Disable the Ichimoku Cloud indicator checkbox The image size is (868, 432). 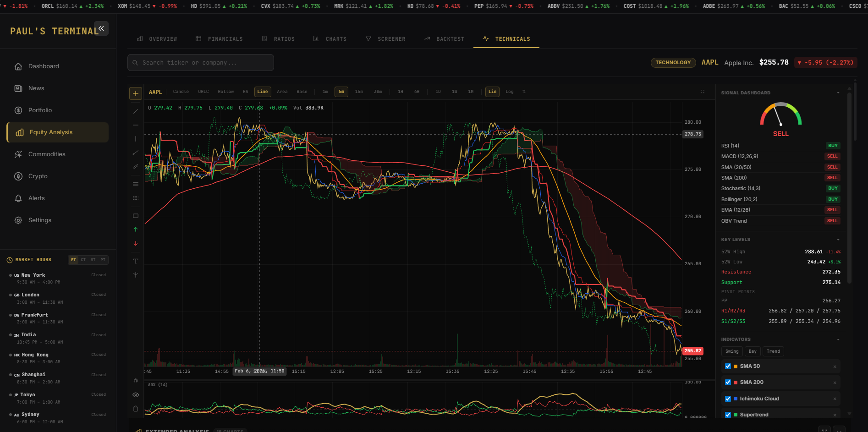coord(728,399)
